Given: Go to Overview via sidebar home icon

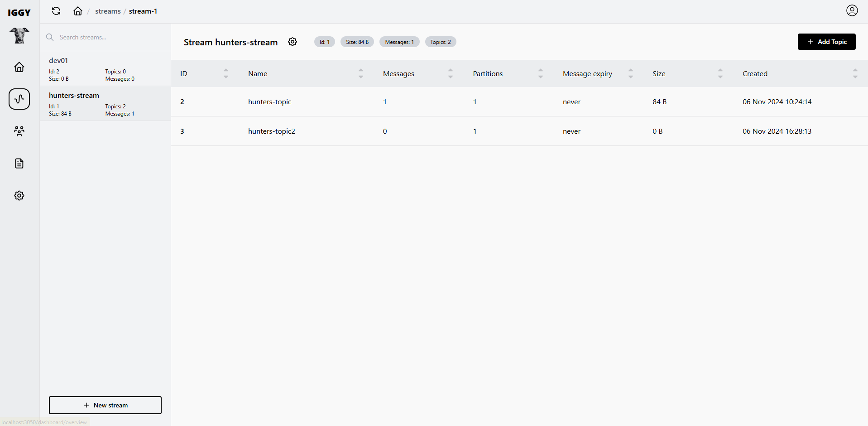Looking at the screenshot, I should click(x=19, y=67).
